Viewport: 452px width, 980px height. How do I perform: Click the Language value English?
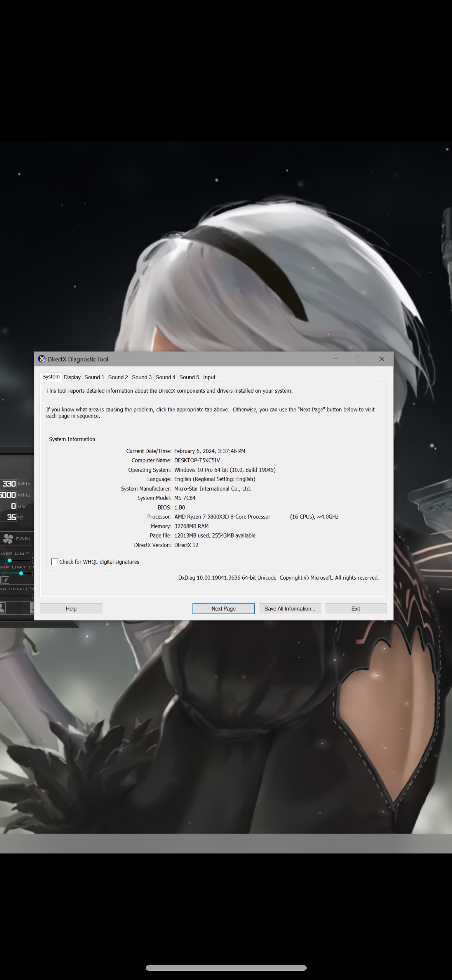215,479
